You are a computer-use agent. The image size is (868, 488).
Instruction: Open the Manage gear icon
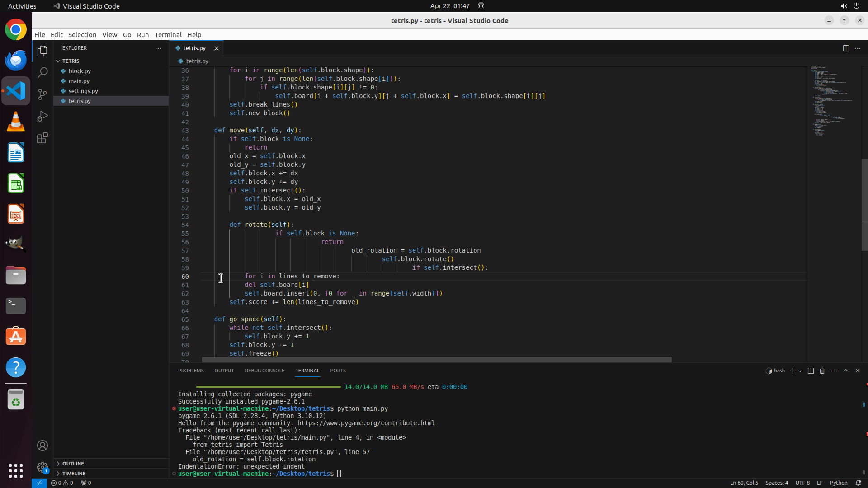tap(42, 467)
